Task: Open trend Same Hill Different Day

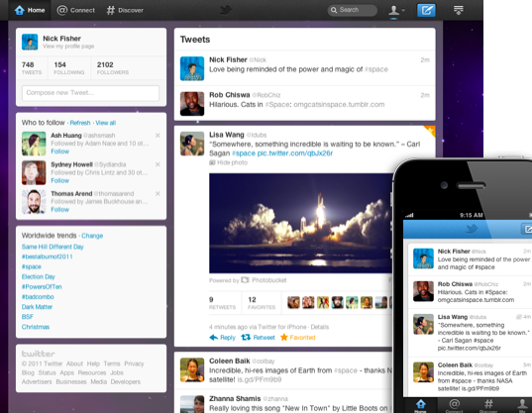Action: click(x=53, y=247)
